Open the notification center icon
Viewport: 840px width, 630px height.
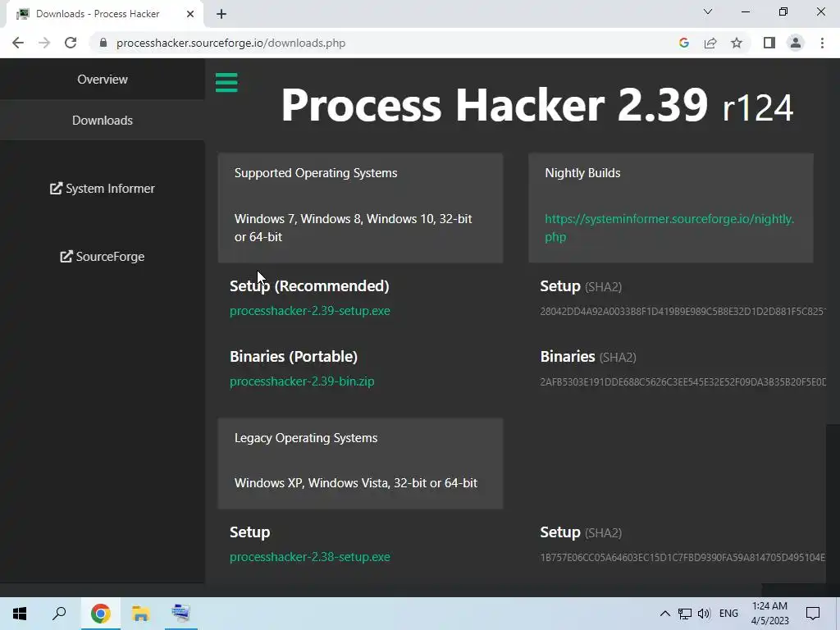tap(813, 614)
